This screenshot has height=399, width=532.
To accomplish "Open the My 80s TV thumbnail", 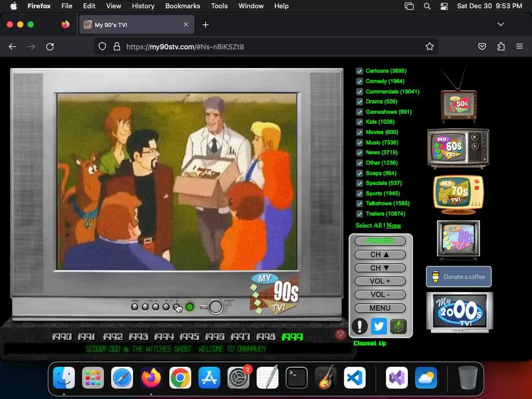I will [458, 240].
